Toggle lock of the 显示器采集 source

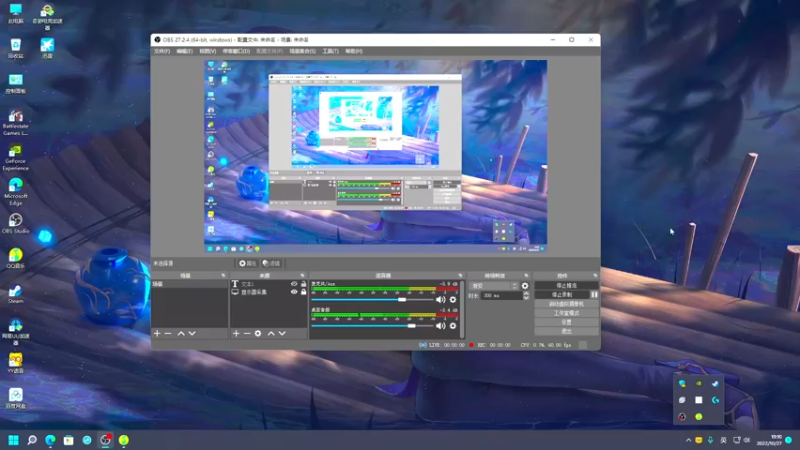[304, 292]
